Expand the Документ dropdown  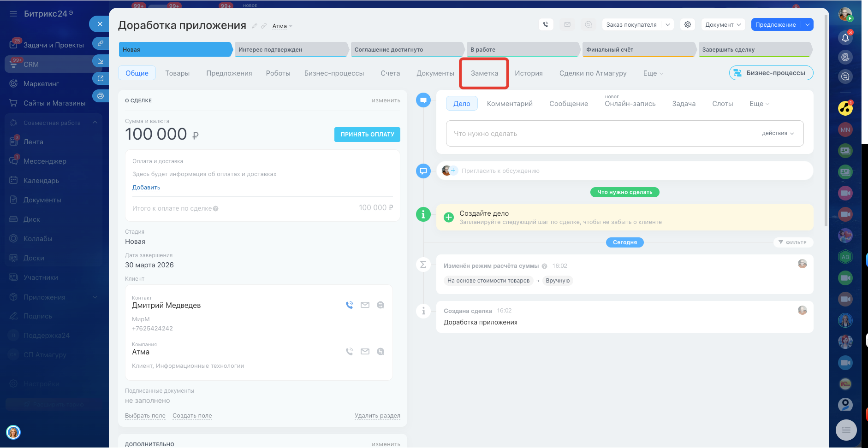[x=723, y=24]
